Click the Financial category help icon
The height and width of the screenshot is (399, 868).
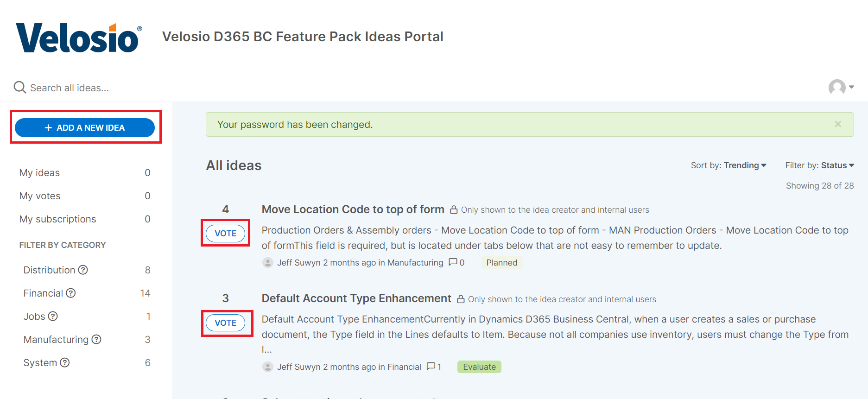click(71, 293)
